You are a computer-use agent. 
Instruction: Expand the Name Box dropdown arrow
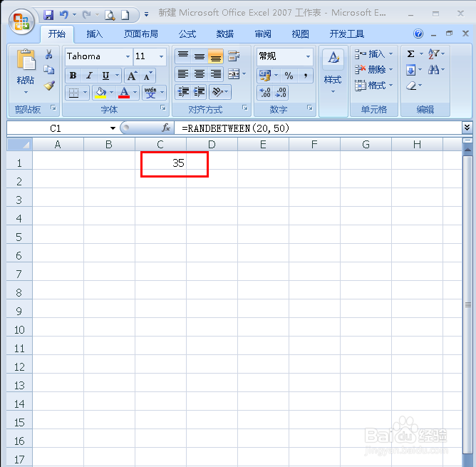coord(113,128)
